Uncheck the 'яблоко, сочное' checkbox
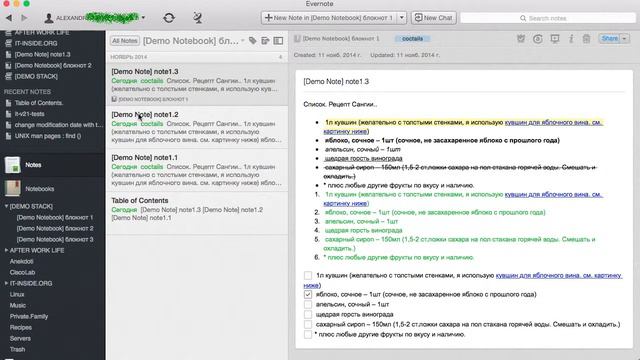The height and width of the screenshot is (360, 640). (x=308, y=294)
